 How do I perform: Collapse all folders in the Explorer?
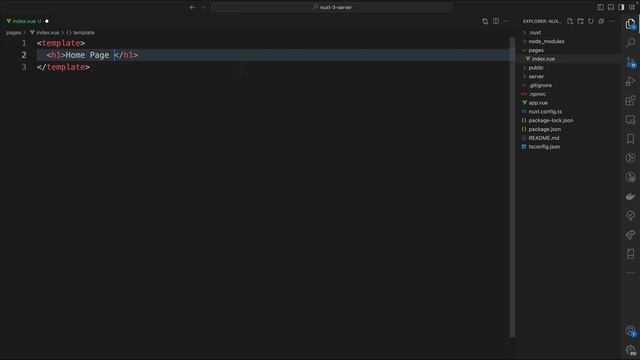tap(601, 21)
